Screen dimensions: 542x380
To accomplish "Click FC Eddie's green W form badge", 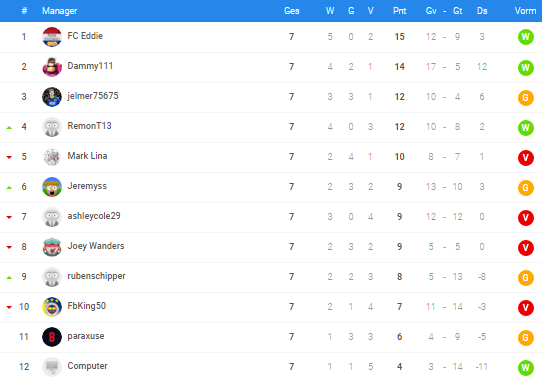I will (525, 37).
